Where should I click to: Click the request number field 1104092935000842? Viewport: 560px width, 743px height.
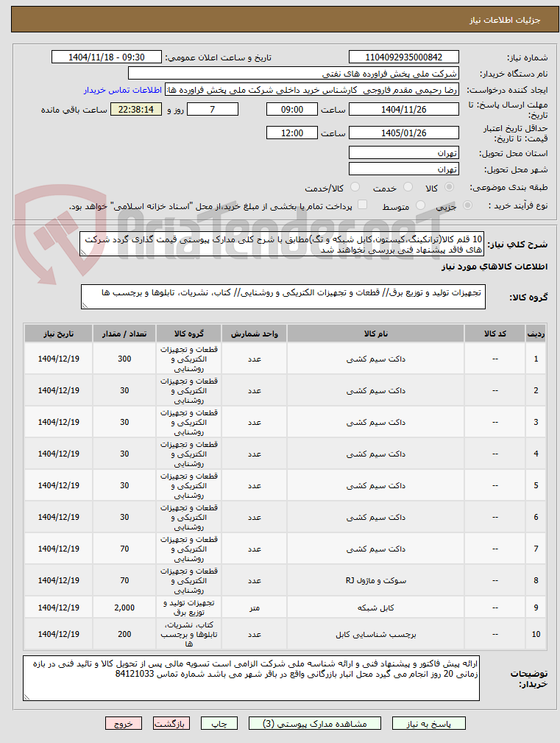404,57
